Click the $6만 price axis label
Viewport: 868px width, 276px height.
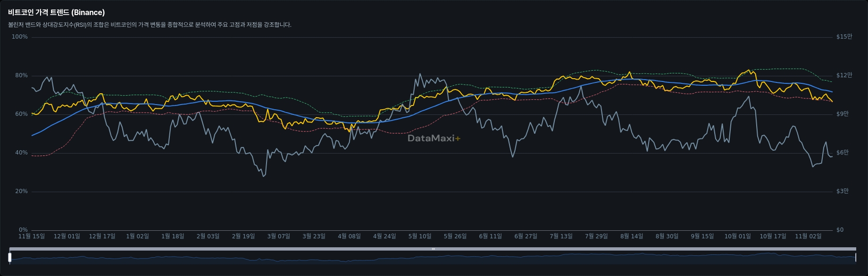(x=843, y=153)
